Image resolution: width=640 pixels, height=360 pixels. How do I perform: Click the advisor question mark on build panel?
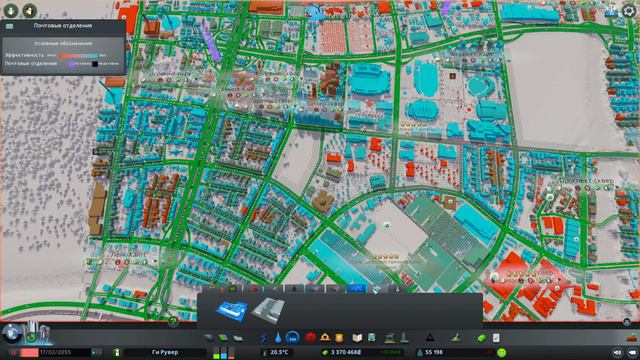[173, 322]
